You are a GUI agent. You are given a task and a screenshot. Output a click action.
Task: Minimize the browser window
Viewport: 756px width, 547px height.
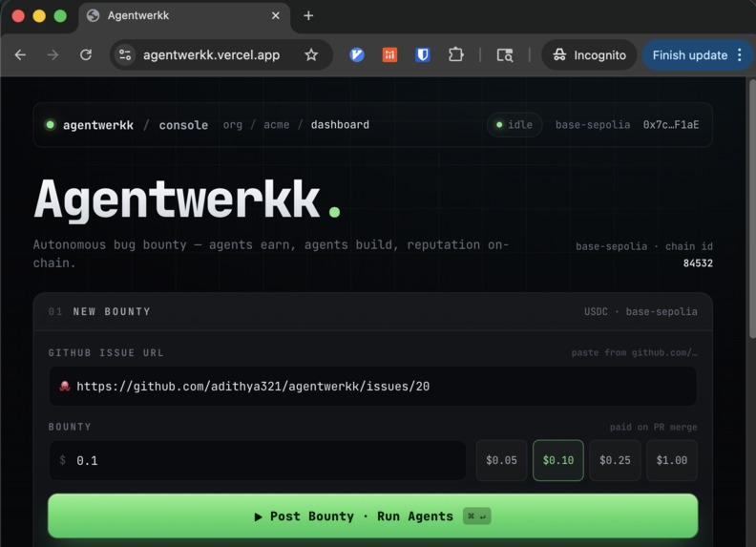point(39,16)
